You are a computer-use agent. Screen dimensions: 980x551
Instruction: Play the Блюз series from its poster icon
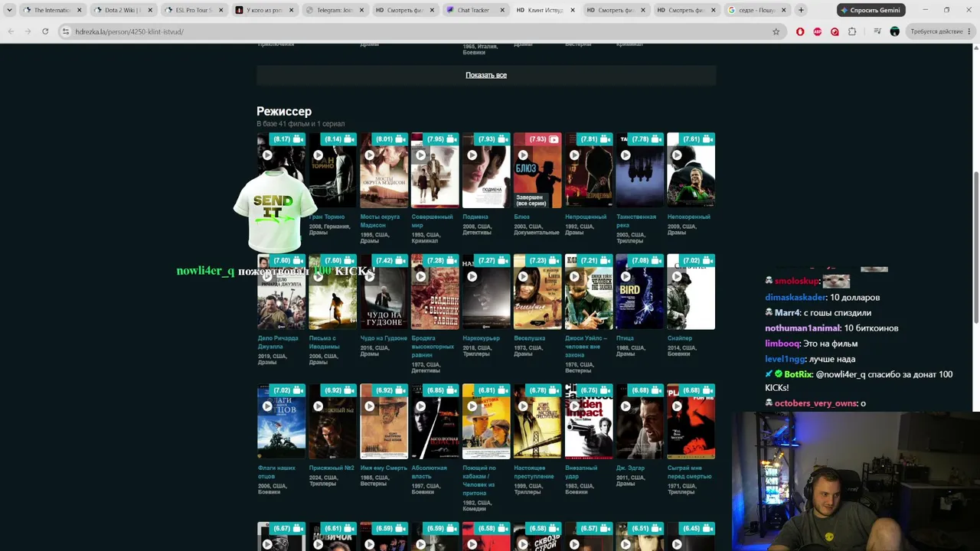coord(524,155)
